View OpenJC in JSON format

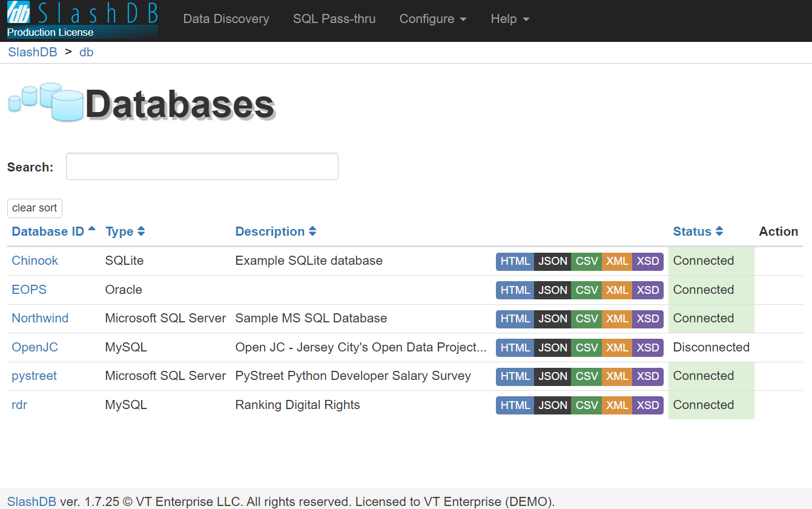click(x=553, y=348)
